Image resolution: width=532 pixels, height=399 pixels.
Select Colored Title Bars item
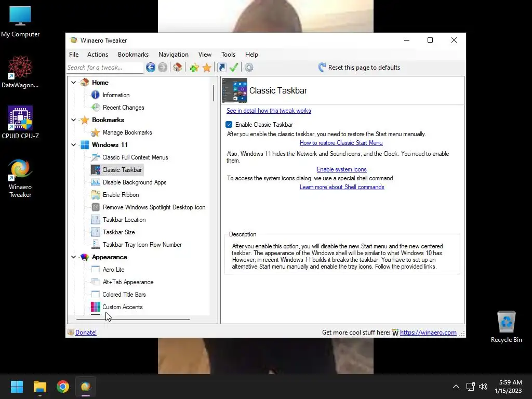coord(124,295)
